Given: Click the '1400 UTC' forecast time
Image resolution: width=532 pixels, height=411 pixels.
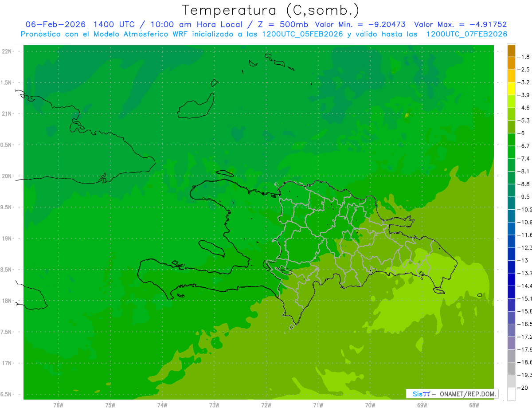Looking at the screenshot, I should tap(113, 24).
